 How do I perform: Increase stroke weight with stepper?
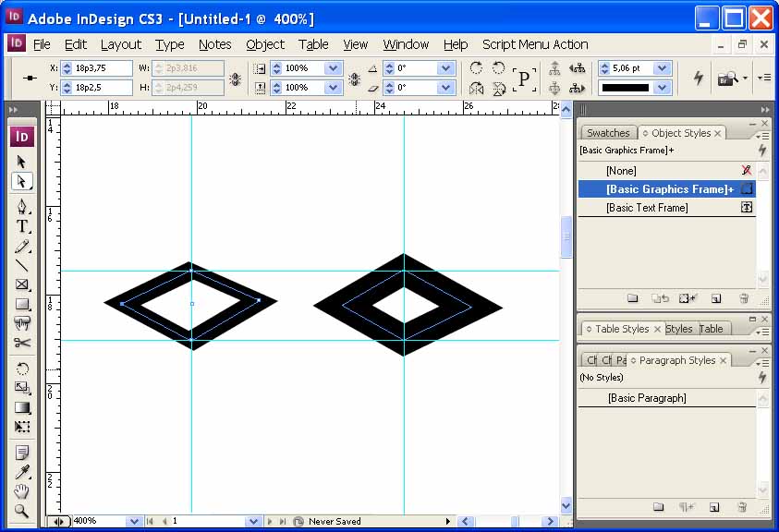point(604,65)
